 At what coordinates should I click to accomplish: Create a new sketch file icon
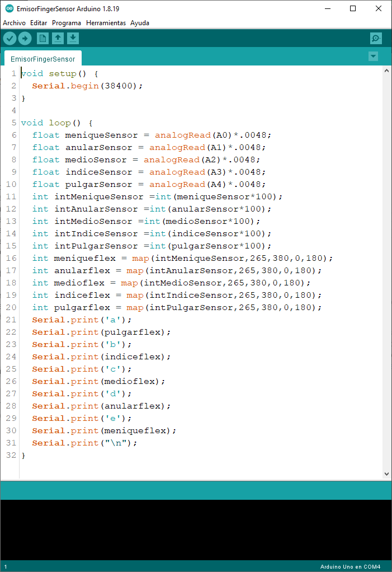click(x=42, y=38)
